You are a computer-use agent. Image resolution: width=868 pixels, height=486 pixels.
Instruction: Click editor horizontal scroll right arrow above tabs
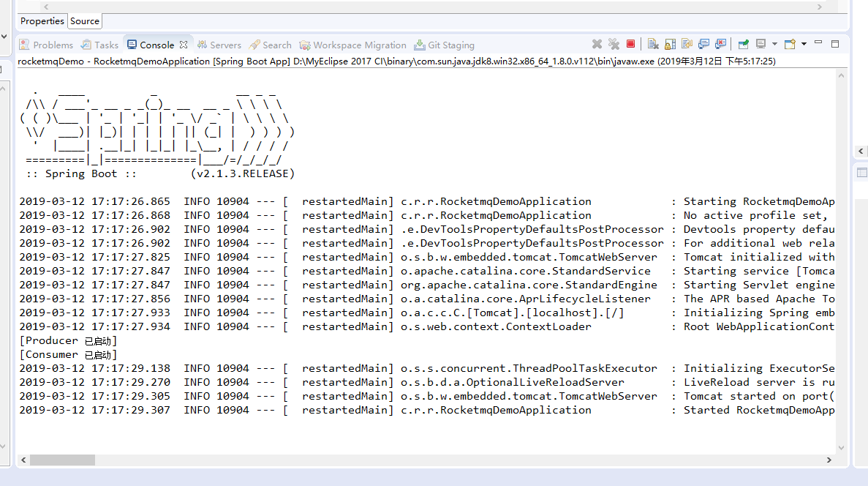coord(820,7)
